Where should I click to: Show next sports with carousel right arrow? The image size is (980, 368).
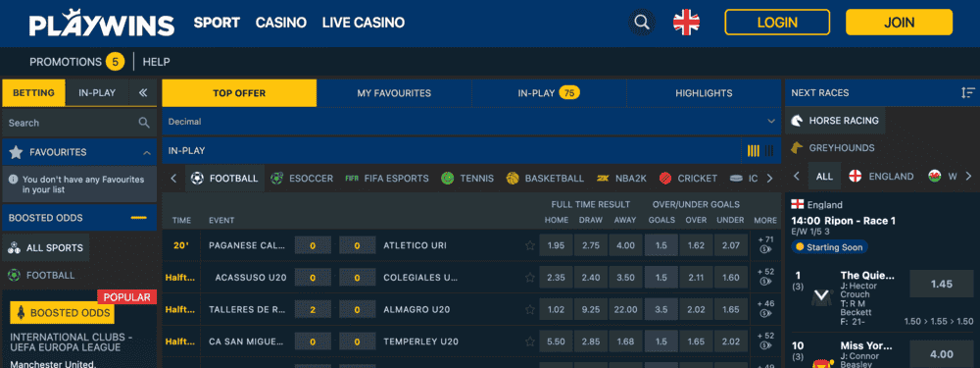[x=769, y=179]
